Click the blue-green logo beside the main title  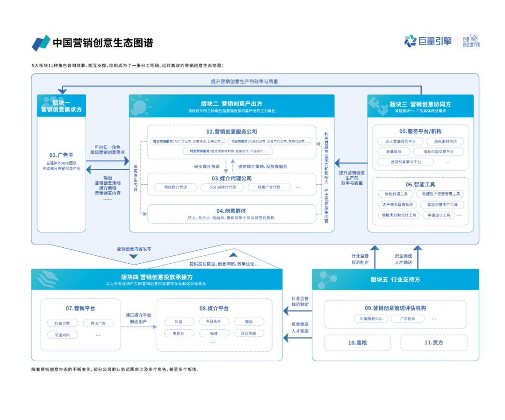(x=41, y=43)
